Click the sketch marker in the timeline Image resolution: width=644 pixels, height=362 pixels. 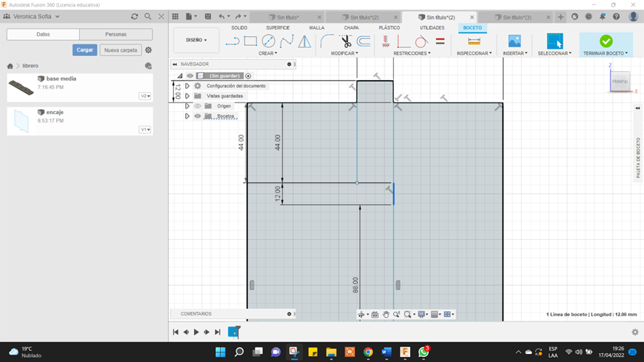(233, 331)
